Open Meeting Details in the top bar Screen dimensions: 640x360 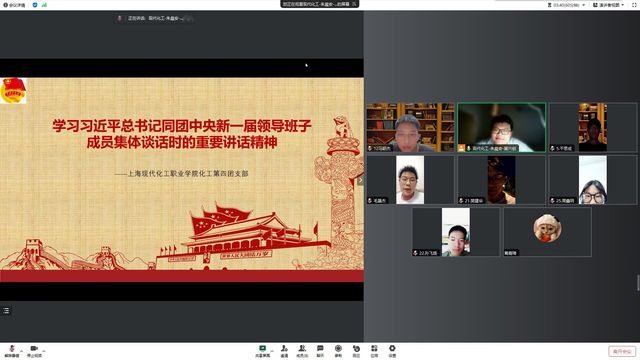click(14, 5)
